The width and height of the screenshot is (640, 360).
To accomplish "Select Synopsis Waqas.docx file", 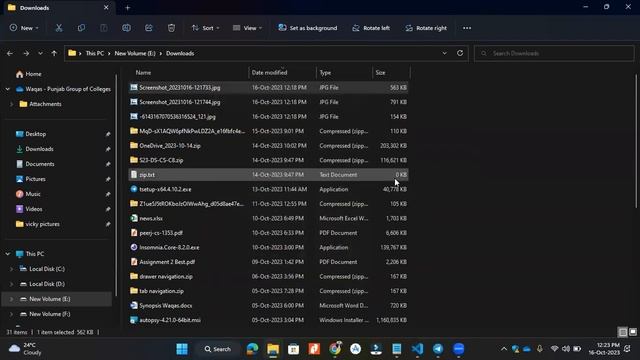I will coord(269,306).
